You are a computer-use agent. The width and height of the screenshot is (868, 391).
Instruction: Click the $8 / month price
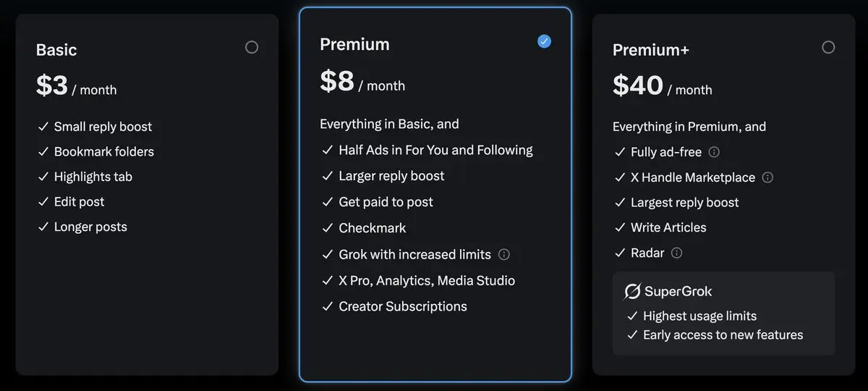click(x=362, y=83)
